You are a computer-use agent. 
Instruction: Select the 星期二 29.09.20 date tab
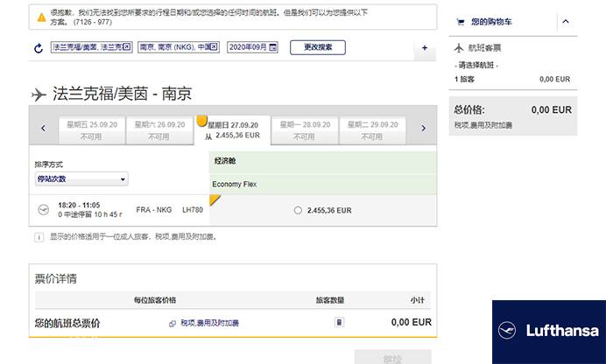click(372, 130)
